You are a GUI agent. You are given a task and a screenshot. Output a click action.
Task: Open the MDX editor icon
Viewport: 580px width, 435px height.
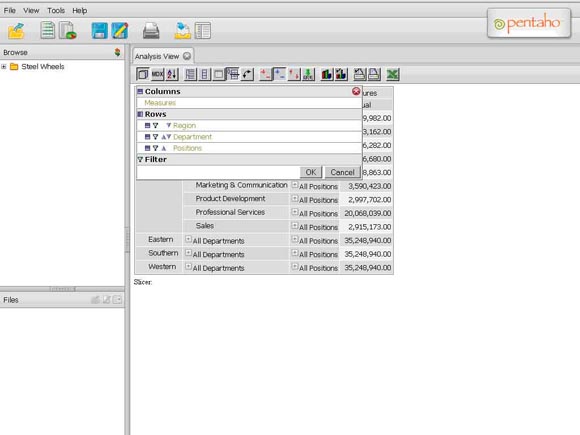(157, 74)
